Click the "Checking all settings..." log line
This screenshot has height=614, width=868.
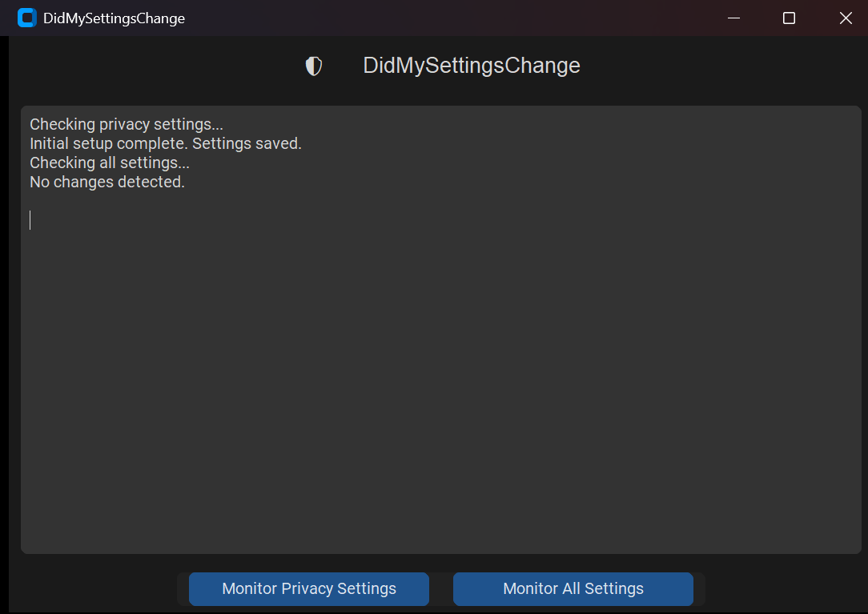(109, 163)
